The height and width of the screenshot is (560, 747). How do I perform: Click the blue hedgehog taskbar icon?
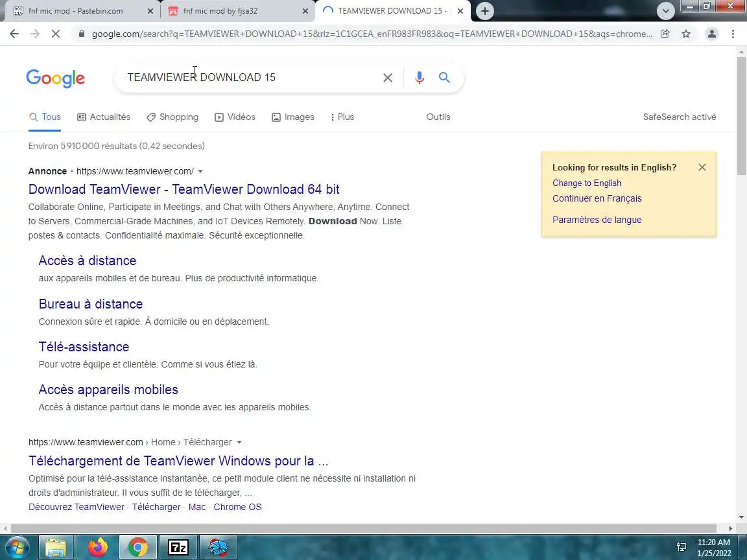218,548
